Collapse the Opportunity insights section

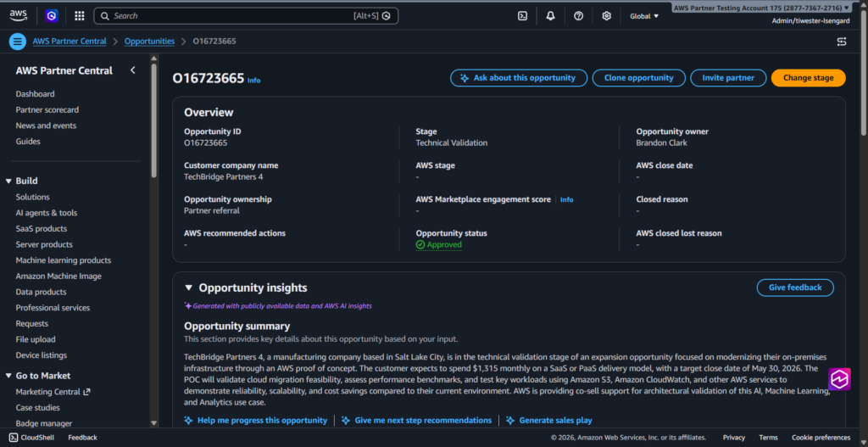click(x=189, y=288)
